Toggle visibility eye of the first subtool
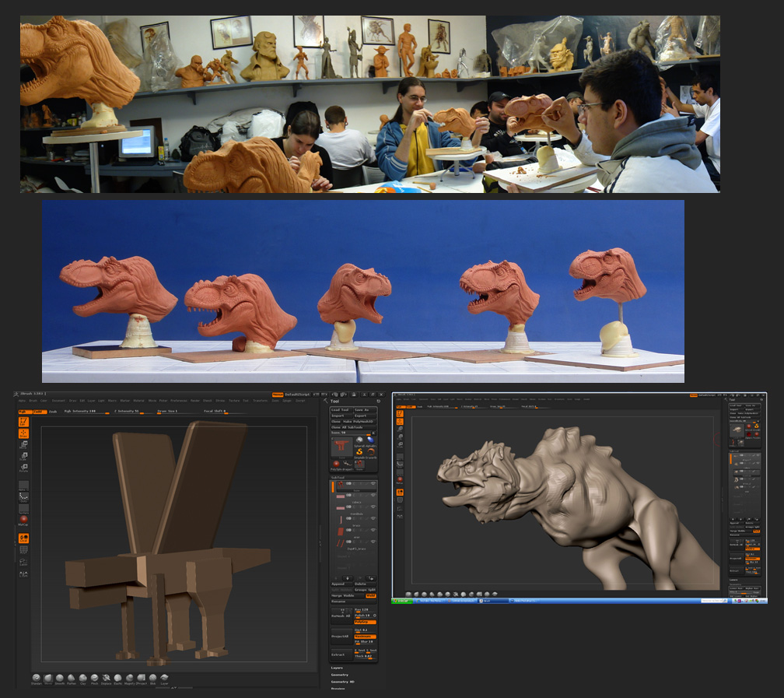784x698 pixels. [372, 484]
